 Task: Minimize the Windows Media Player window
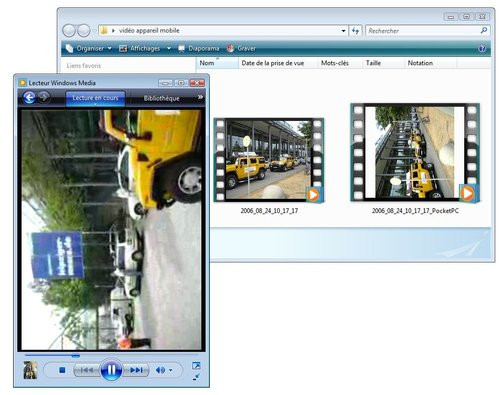(165, 83)
